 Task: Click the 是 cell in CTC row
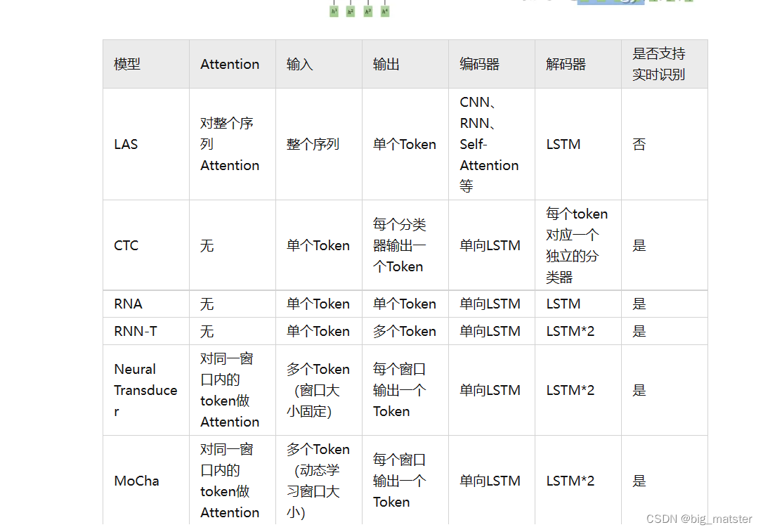[665, 245]
